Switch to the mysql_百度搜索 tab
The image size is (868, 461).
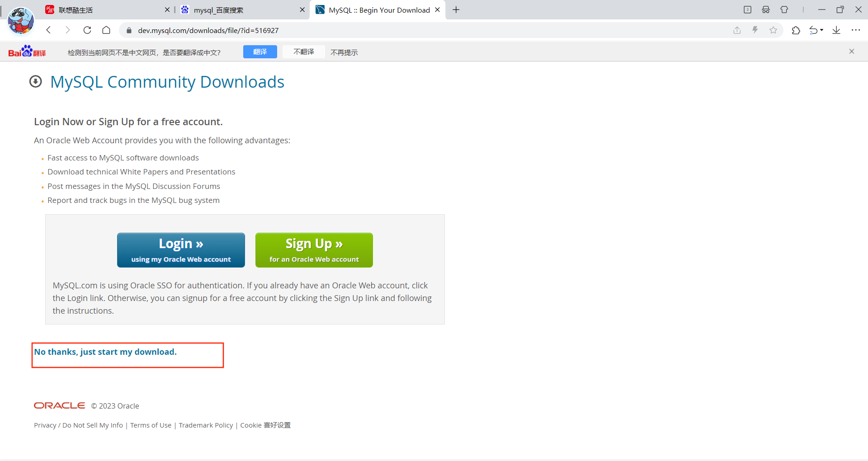click(x=242, y=10)
